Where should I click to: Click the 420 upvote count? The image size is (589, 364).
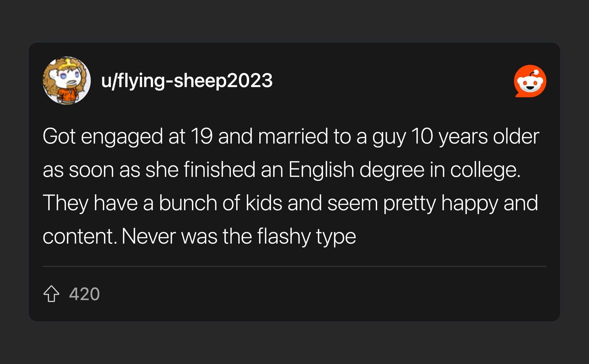[84, 294]
